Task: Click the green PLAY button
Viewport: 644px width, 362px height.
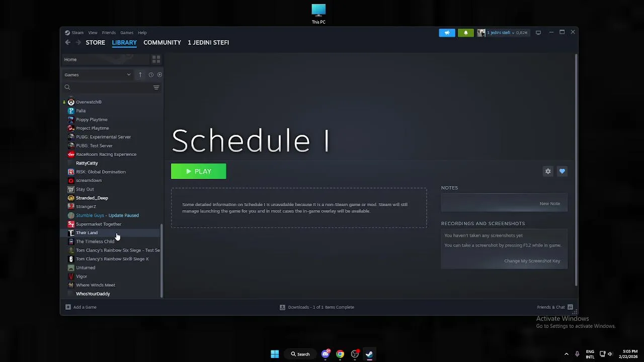Action: pos(199,171)
